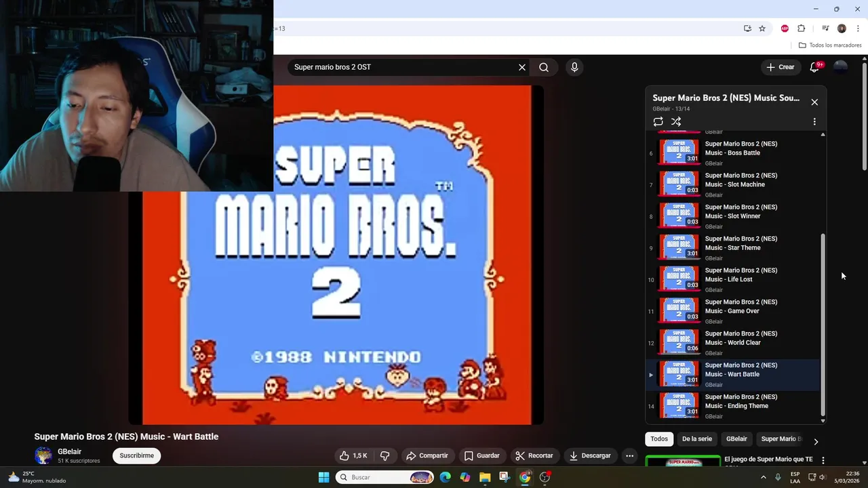Screen dimensions: 868x488
Task: Close the playlist panel
Action: (x=814, y=102)
